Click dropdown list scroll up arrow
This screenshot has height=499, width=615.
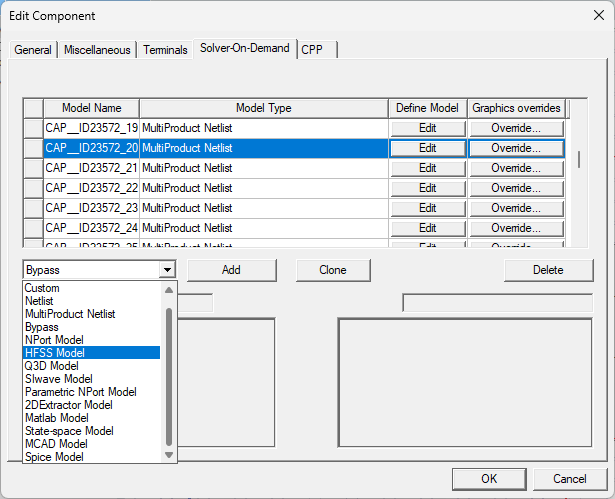(169, 290)
